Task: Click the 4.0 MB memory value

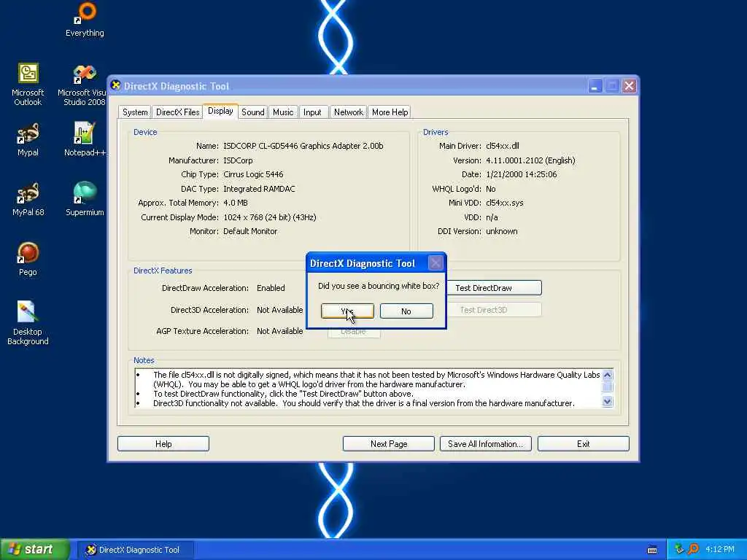Action: 236,203
